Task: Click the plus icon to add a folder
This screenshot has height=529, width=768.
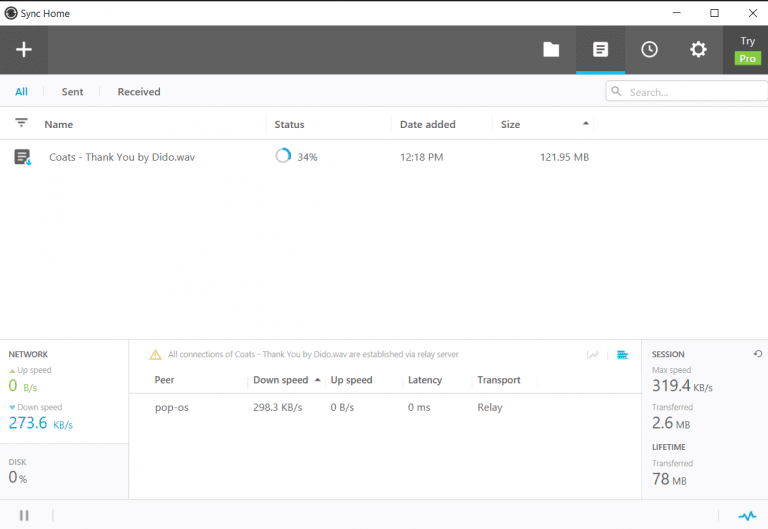Action: 24,50
